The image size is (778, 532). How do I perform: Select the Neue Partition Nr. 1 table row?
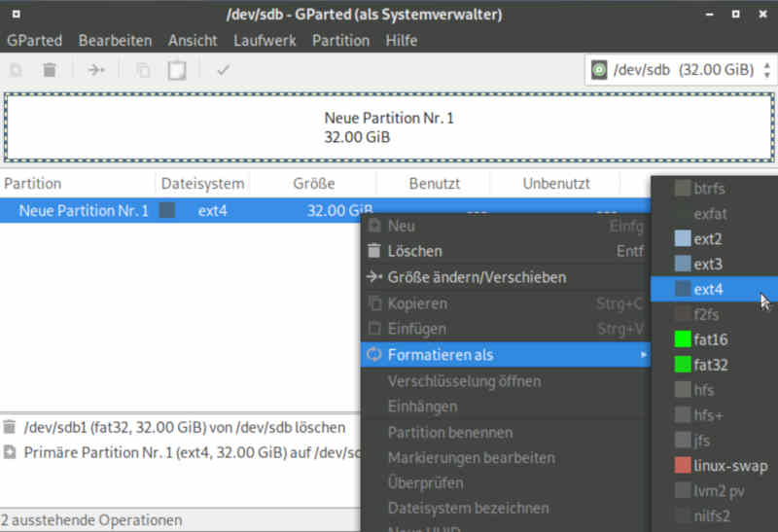(325, 210)
